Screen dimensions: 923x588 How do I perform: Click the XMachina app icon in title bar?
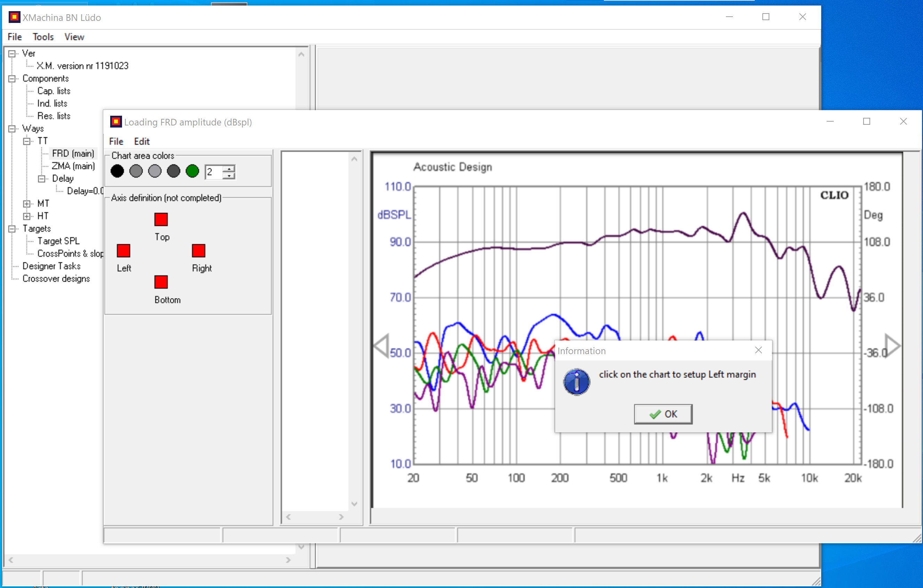(x=14, y=17)
